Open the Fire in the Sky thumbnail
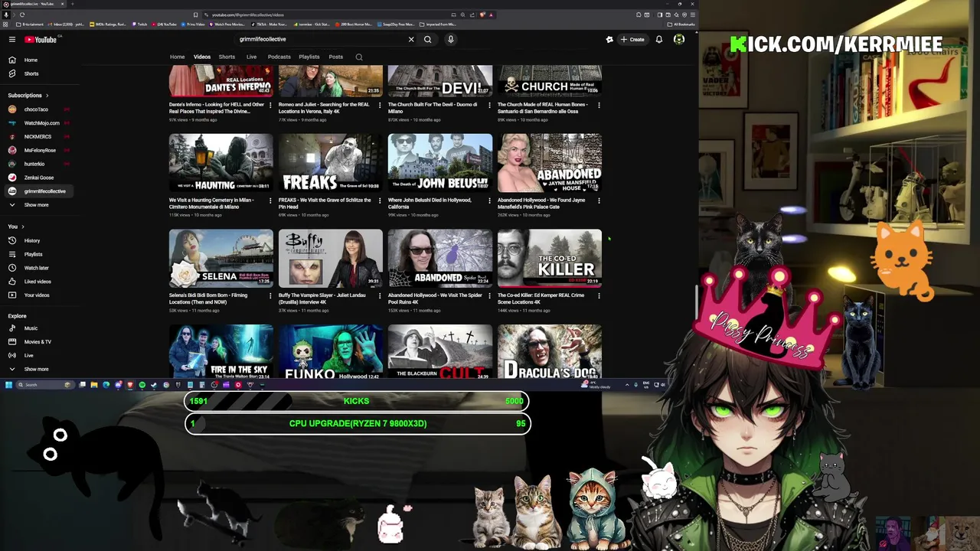Screen dimensions: 980x551 [x=221, y=352]
